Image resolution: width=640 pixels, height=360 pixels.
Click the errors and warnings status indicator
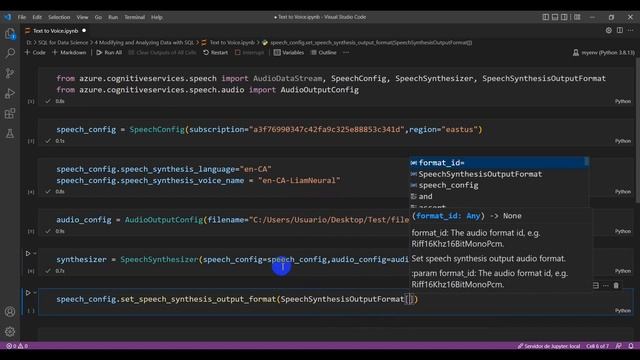17,346
